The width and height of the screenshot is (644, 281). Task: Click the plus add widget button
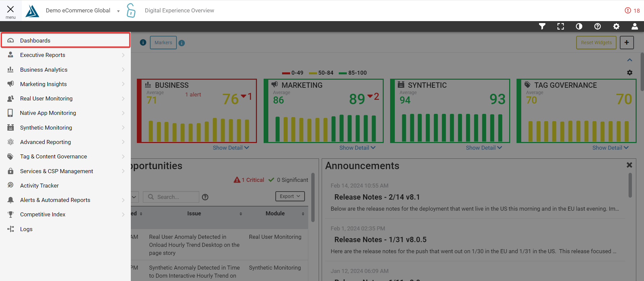click(x=627, y=43)
